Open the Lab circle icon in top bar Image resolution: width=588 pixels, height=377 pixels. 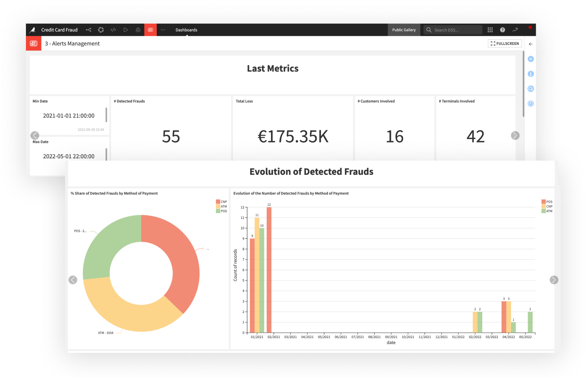(101, 30)
